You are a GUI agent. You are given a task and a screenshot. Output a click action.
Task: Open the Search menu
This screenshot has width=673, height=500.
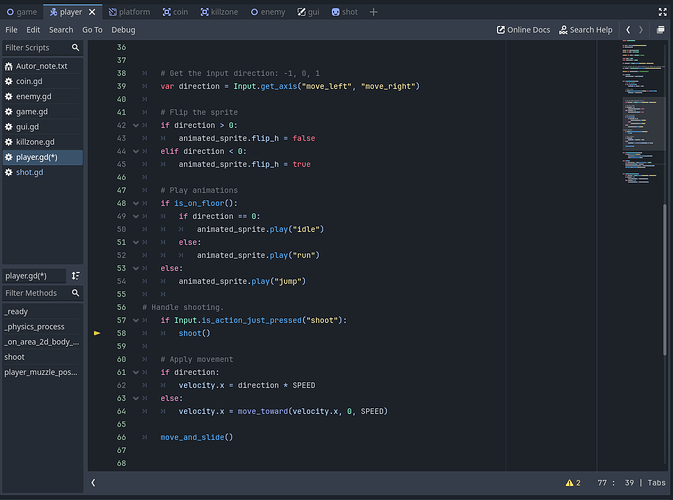(61, 30)
